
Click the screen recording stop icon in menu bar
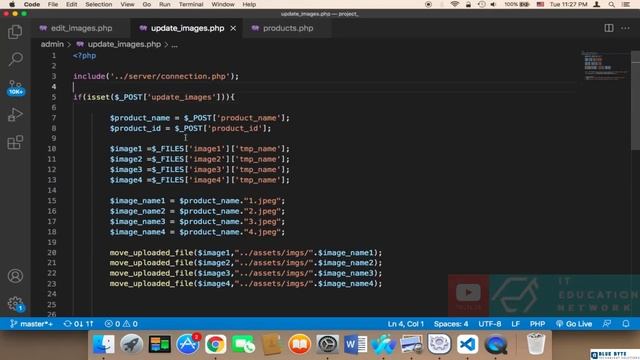(x=428, y=4)
